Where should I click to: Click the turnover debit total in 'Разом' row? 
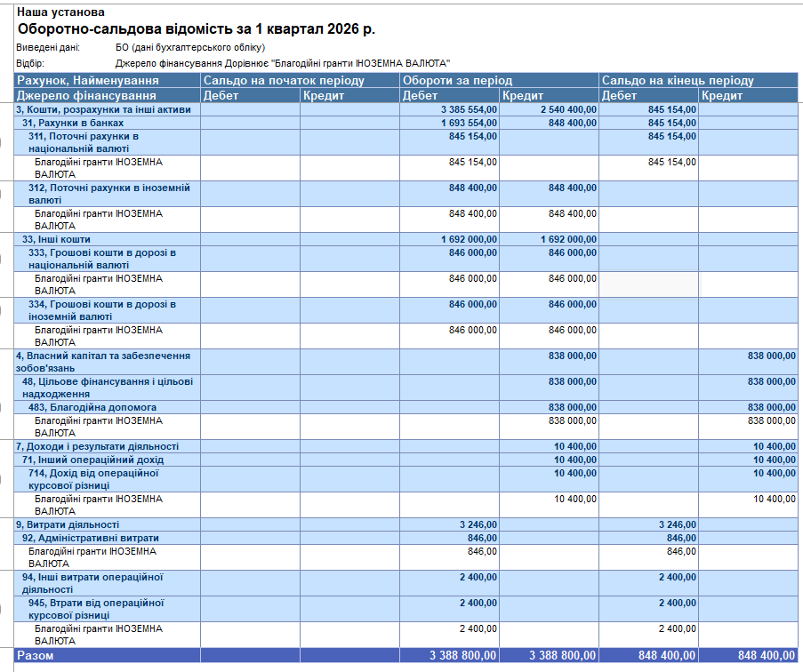[463, 655]
